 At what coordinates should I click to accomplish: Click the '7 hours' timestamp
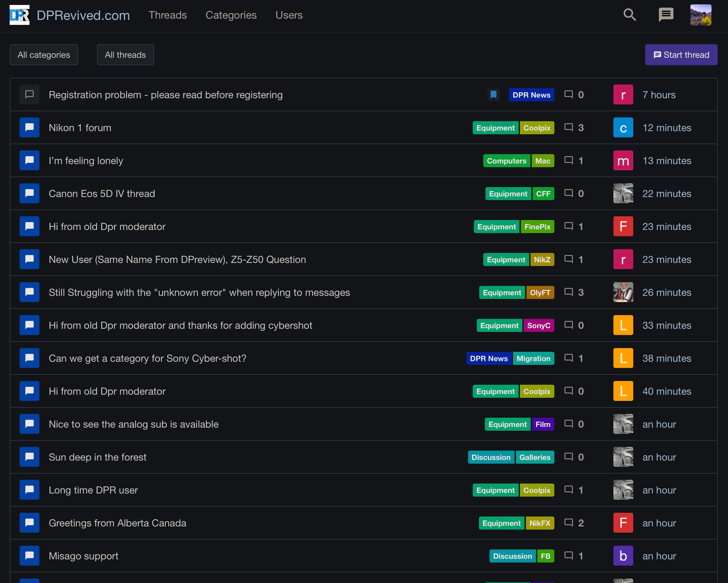659,95
